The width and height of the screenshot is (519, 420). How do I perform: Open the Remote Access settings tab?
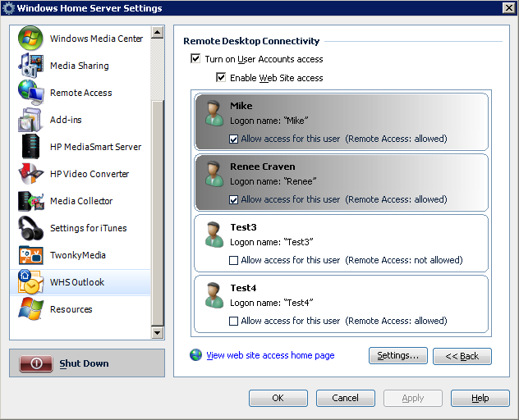(x=80, y=93)
